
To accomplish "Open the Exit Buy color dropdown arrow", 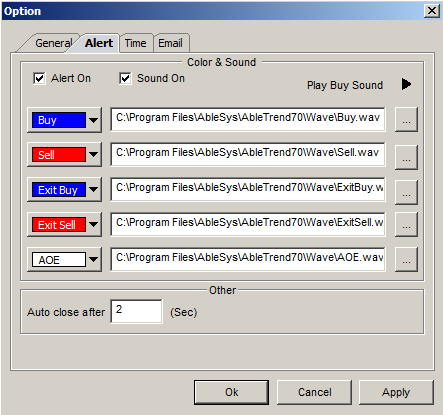I will (94, 190).
